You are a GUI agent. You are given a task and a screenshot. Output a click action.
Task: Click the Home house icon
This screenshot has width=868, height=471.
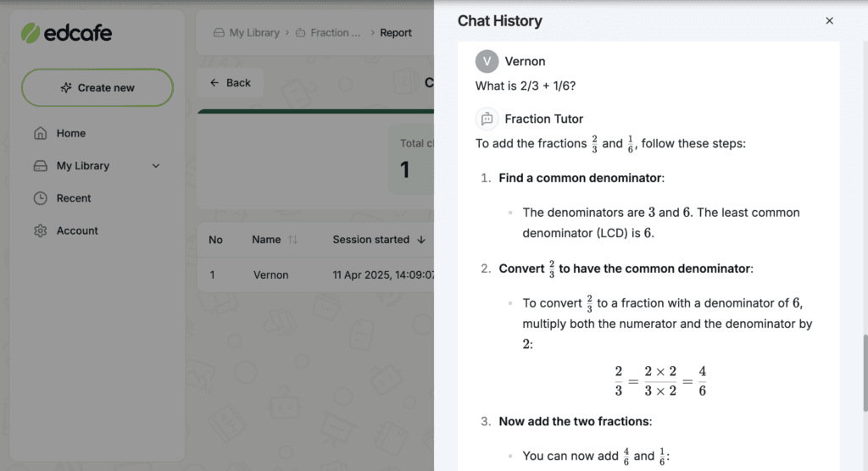point(41,133)
